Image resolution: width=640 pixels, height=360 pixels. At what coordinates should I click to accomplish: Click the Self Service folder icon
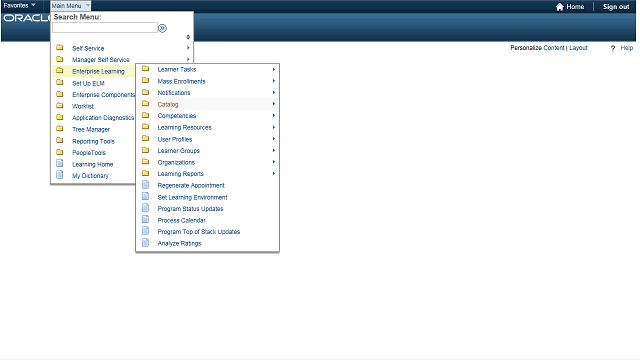pyautogui.click(x=60, y=47)
